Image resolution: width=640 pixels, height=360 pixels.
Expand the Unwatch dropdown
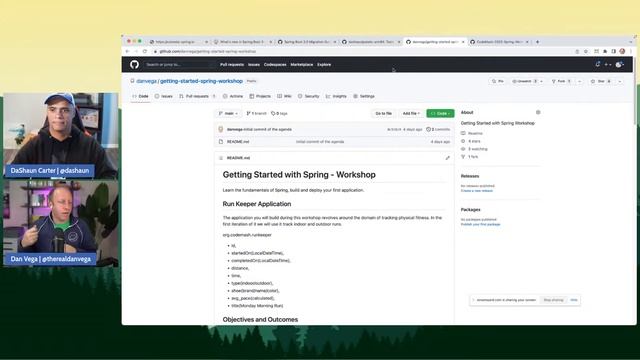(x=528, y=81)
